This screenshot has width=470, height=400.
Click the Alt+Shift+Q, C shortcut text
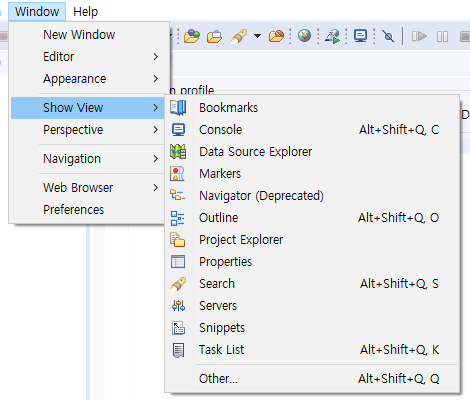tap(399, 130)
